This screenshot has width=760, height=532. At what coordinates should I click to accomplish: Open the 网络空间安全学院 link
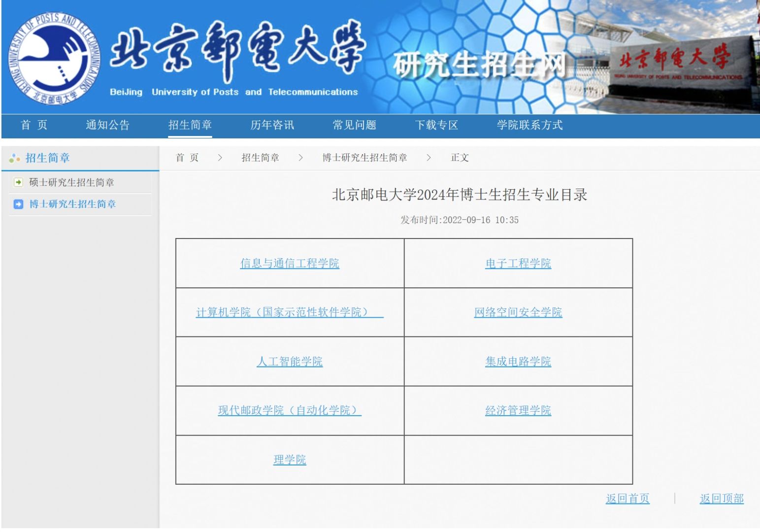518,312
